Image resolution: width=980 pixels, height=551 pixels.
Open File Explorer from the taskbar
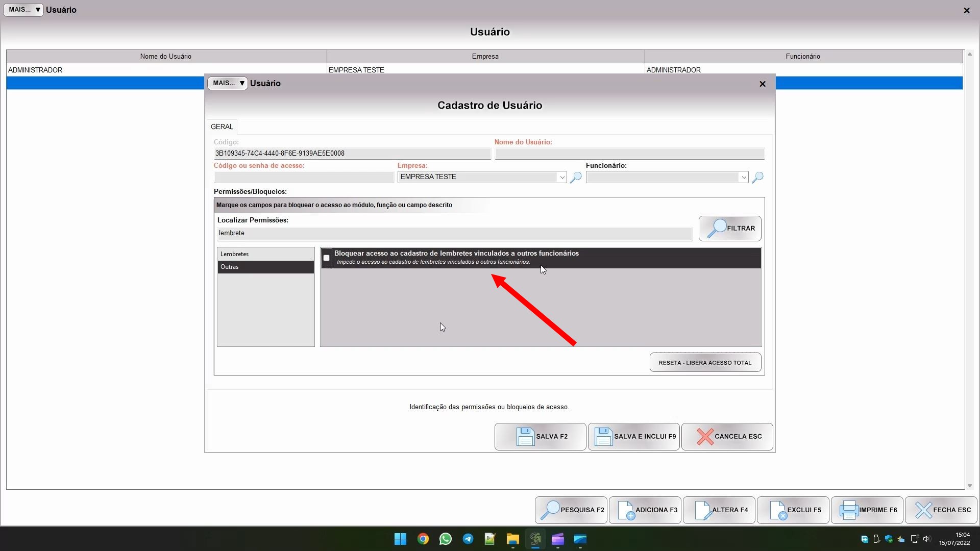pos(512,539)
